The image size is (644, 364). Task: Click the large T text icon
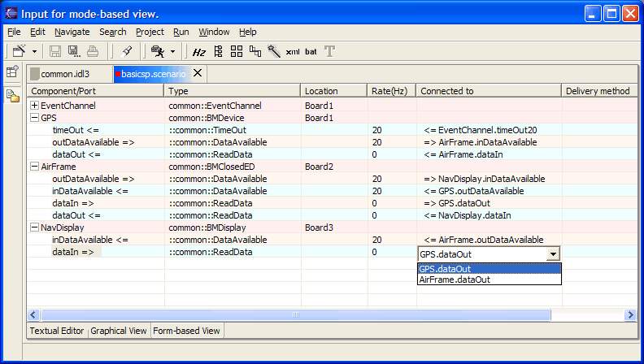pyautogui.click(x=329, y=52)
